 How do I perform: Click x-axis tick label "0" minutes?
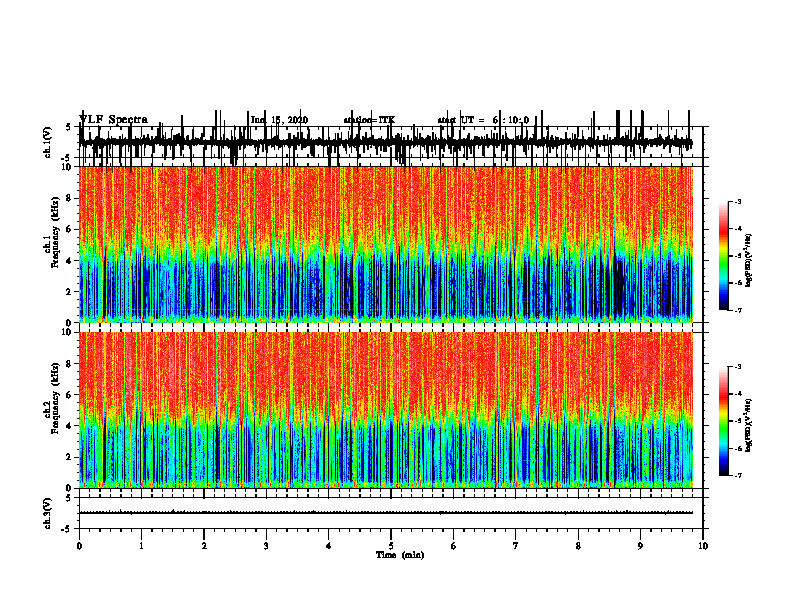click(x=79, y=546)
